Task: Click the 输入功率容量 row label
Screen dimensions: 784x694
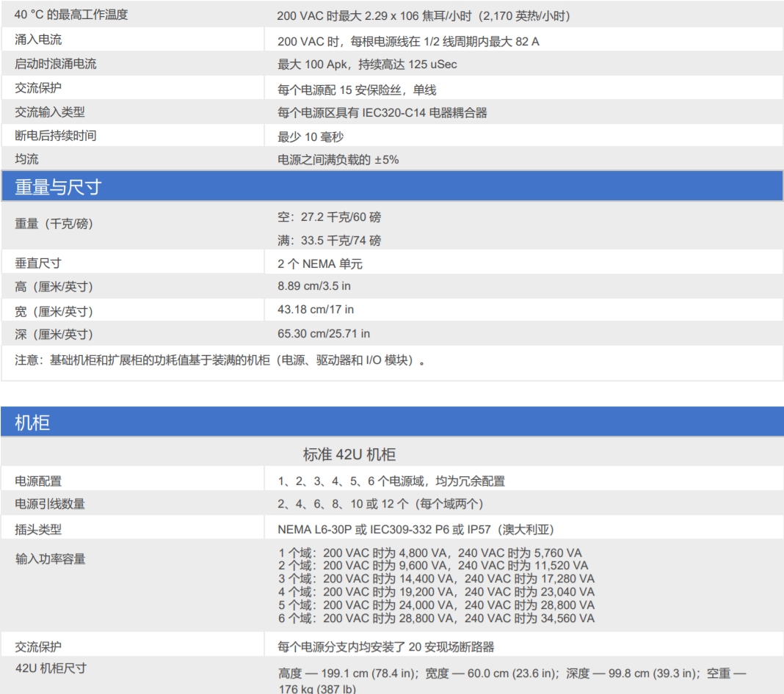Action: pos(49,560)
